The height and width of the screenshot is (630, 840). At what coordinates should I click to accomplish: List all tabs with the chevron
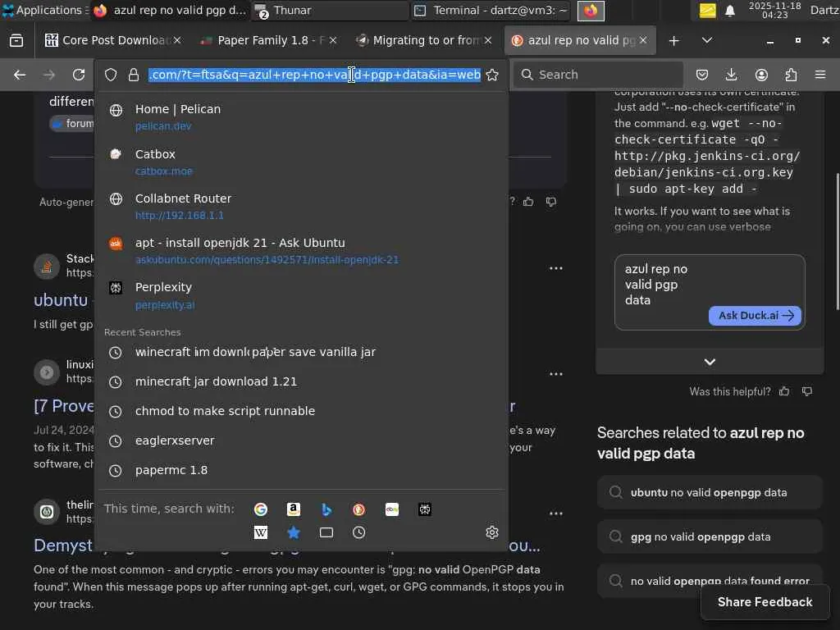(707, 40)
